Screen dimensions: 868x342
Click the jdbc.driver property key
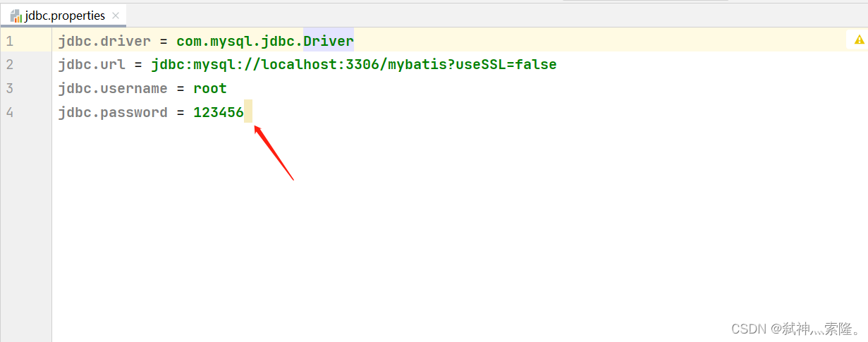click(104, 41)
